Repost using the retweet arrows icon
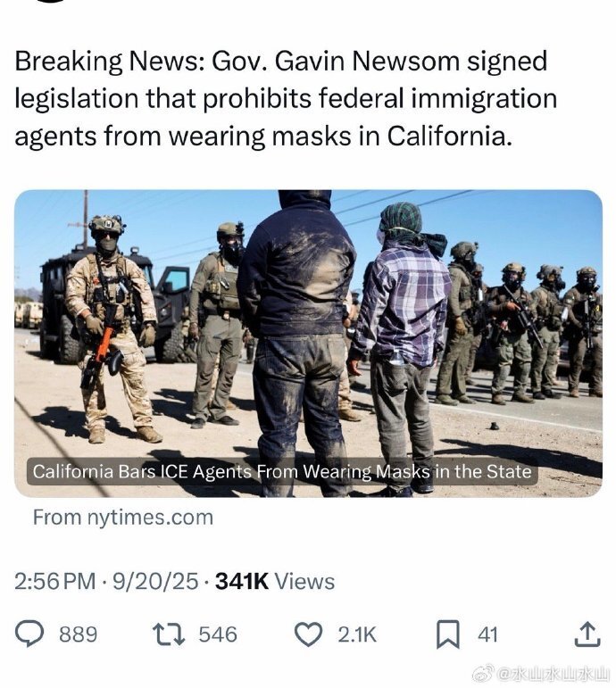The height and width of the screenshot is (688, 616). coord(168,634)
